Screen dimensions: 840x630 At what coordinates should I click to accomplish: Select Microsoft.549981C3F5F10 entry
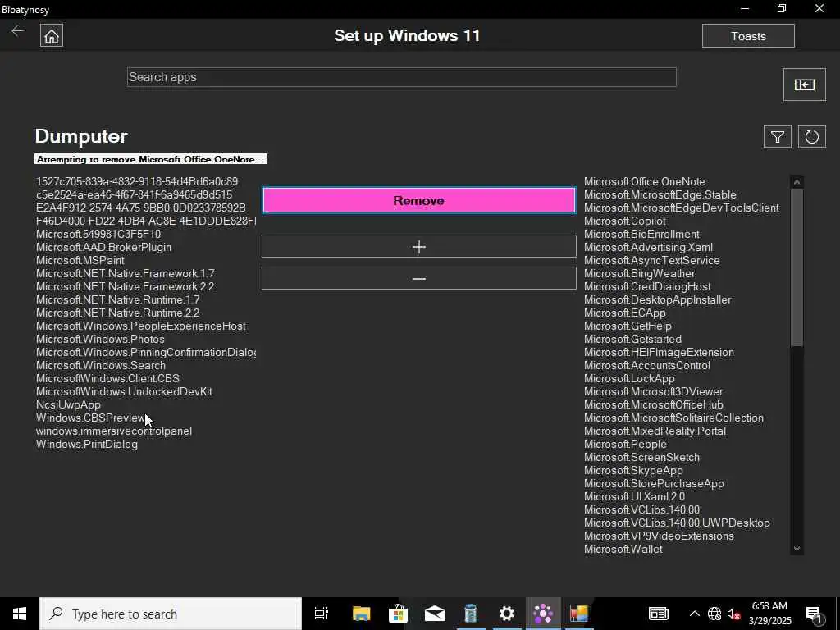pos(98,234)
